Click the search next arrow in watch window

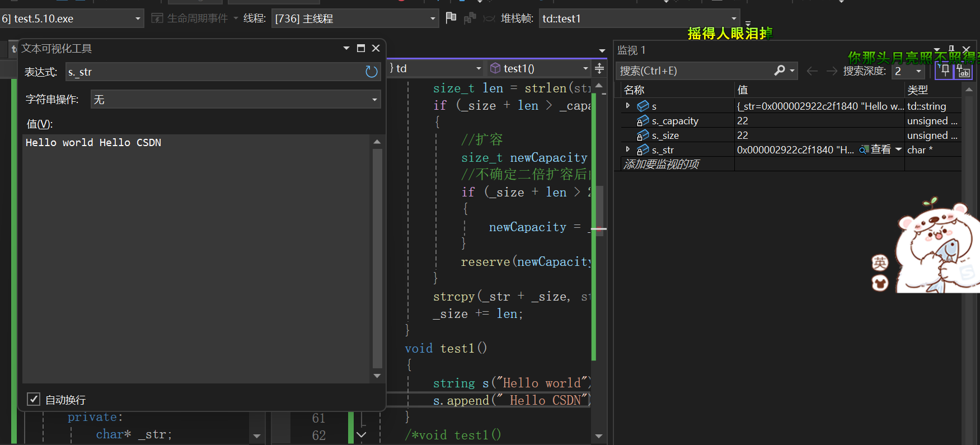(x=832, y=71)
